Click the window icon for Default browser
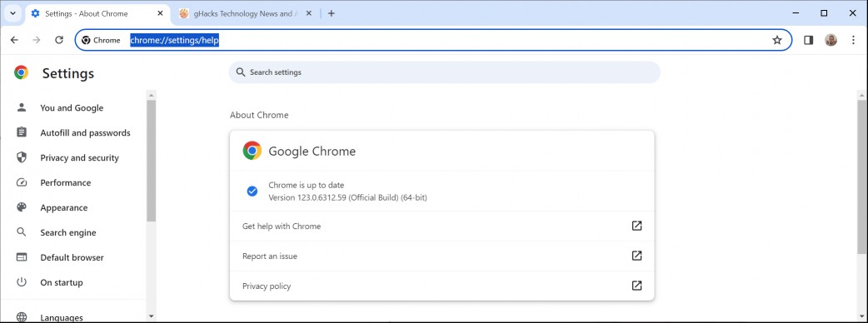Screen dimensions: 868x323 tap(22, 257)
